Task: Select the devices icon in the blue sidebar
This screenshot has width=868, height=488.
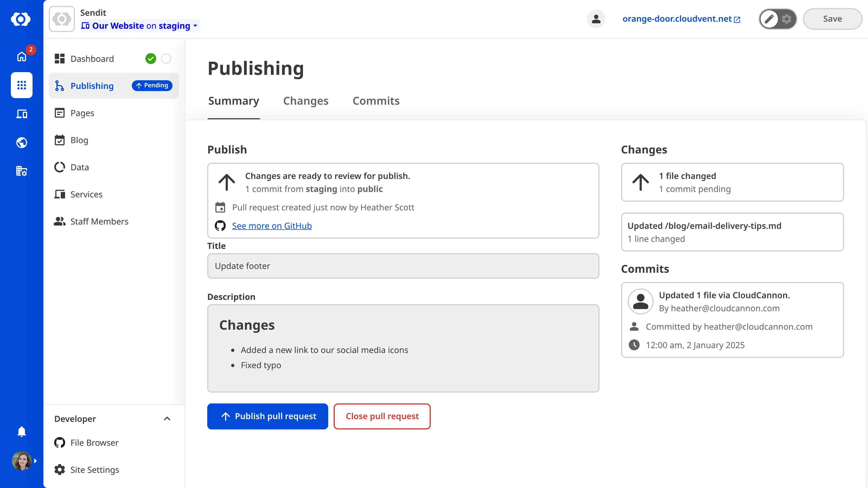Action: click(x=21, y=114)
